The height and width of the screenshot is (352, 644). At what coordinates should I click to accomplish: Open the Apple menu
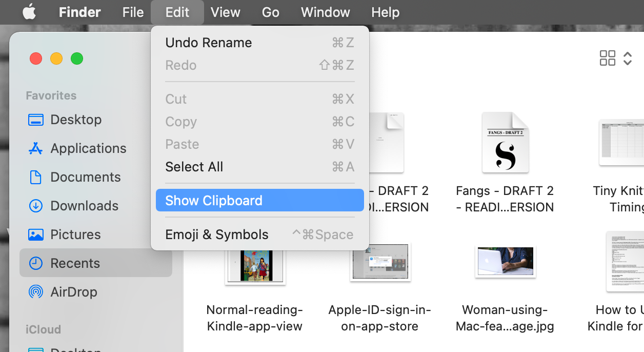coord(29,12)
